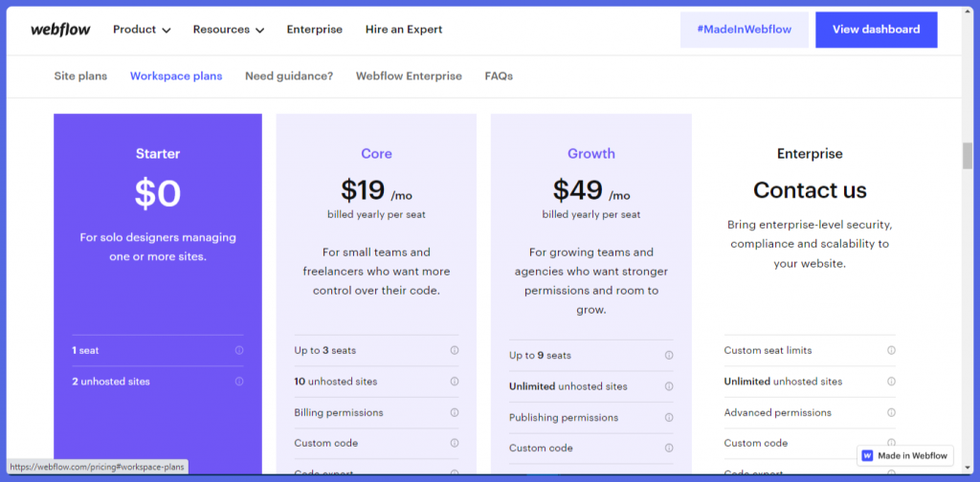Click the Starter plan $0 price

[x=158, y=193]
